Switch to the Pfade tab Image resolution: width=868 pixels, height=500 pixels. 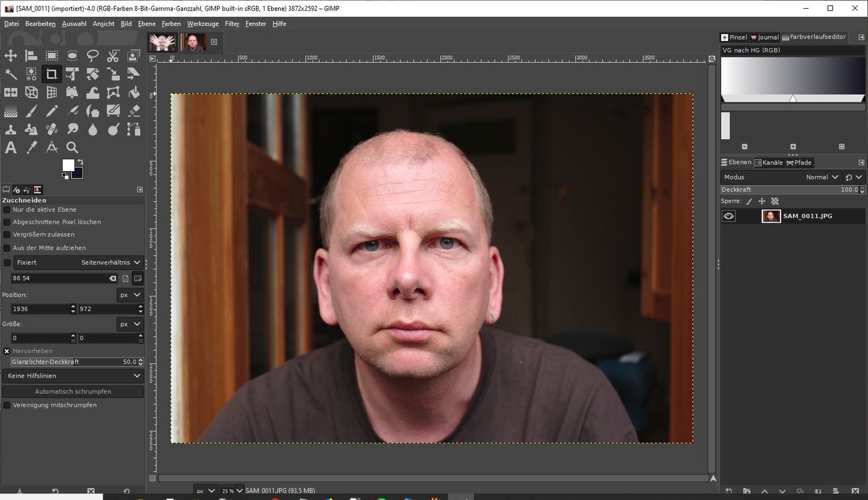click(799, 163)
